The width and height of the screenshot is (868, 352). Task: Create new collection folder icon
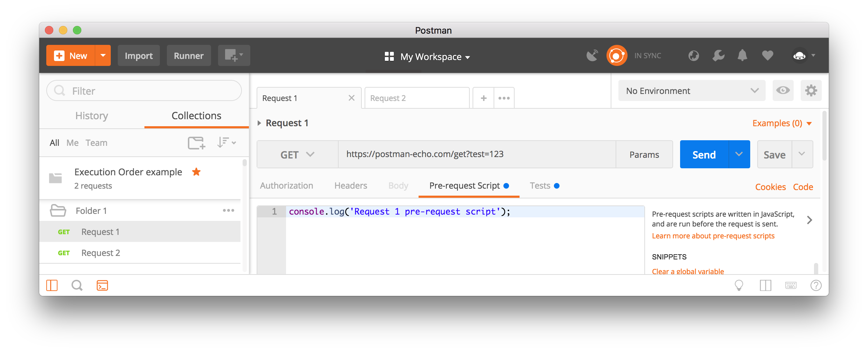(196, 143)
